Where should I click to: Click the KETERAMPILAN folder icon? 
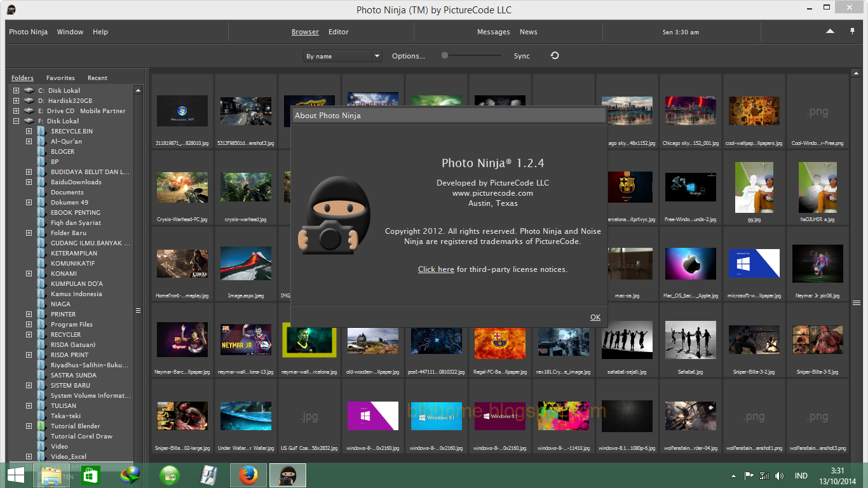point(42,253)
